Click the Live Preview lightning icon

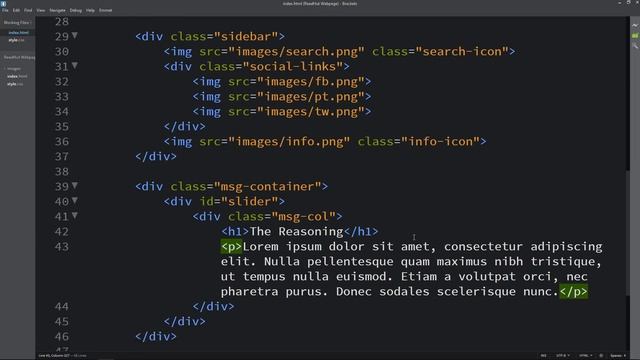[x=635, y=25]
